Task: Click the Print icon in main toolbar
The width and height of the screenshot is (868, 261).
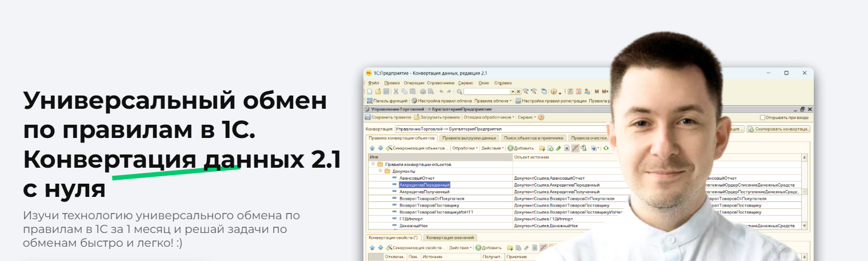Action: click(423, 92)
